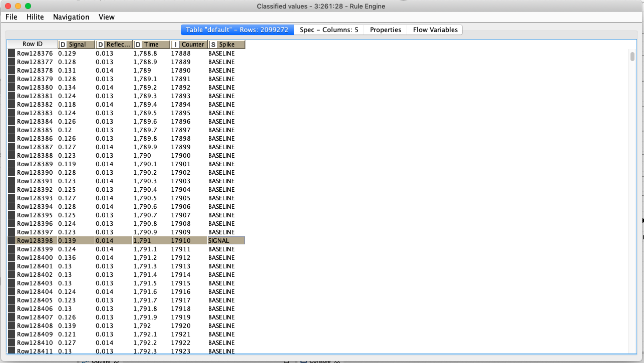Sort by the Row ID column header
Viewport: 644px width, 363px height.
click(x=33, y=45)
